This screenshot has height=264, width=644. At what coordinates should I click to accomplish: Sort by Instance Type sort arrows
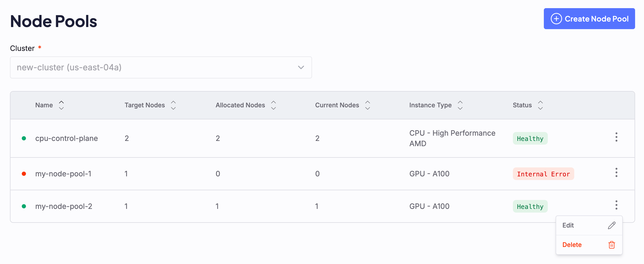pyautogui.click(x=460, y=105)
